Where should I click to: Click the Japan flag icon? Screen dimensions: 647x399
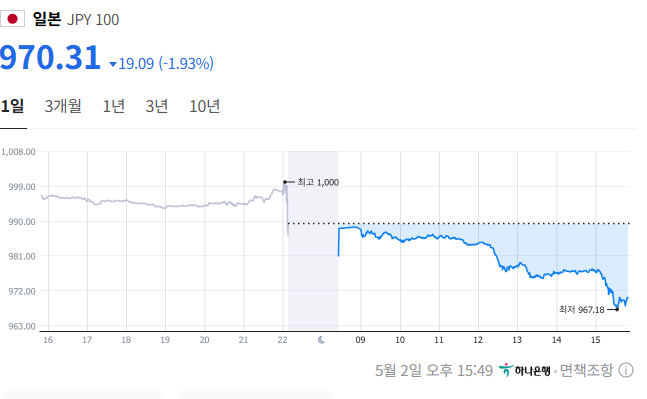(12, 19)
